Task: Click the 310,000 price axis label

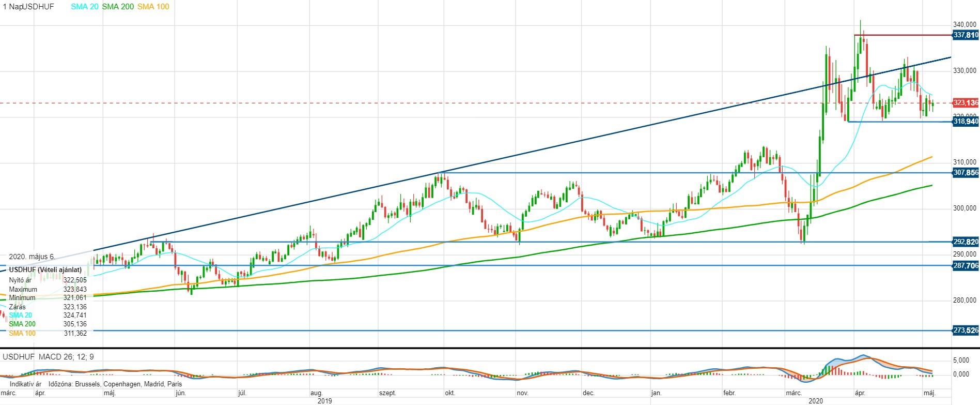Action: click(x=965, y=162)
